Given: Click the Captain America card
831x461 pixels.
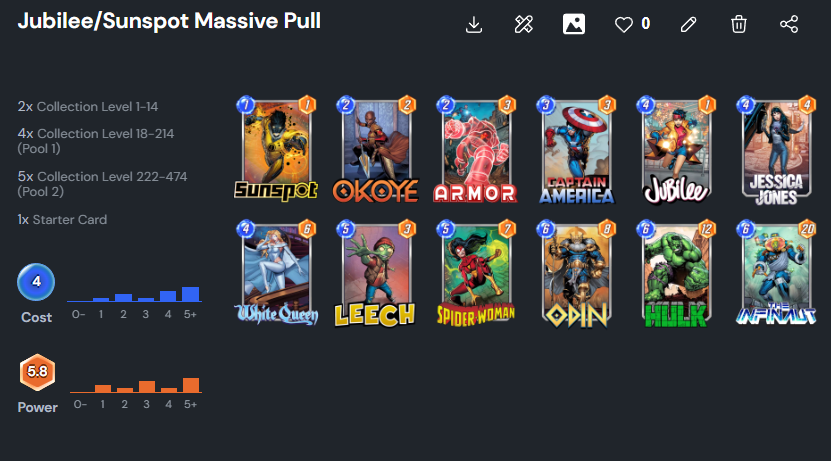Looking at the screenshot, I should click(576, 149).
